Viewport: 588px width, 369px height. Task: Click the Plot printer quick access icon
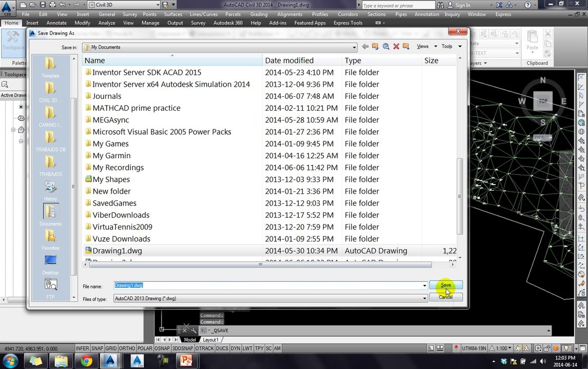point(52,5)
